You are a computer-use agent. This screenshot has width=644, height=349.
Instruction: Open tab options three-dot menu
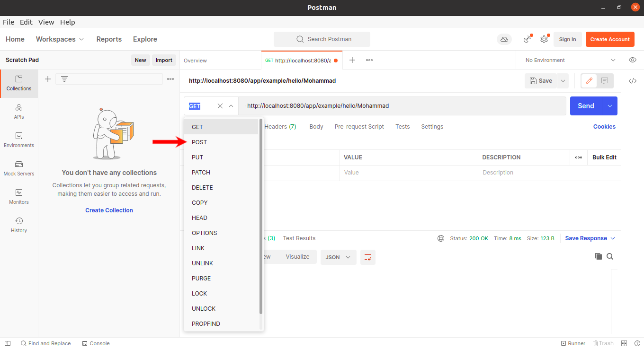[x=369, y=60]
